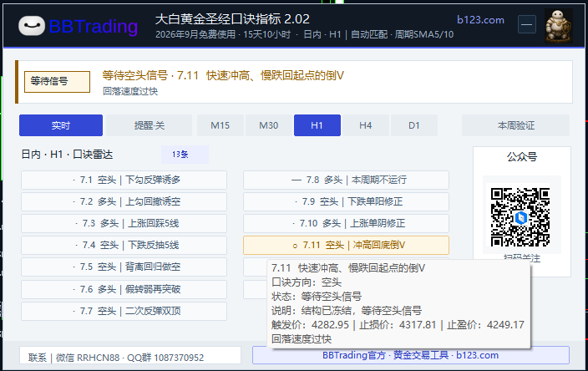Click tooltip line 状态: 等待空头信号

pyautogui.click(x=317, y=297)
